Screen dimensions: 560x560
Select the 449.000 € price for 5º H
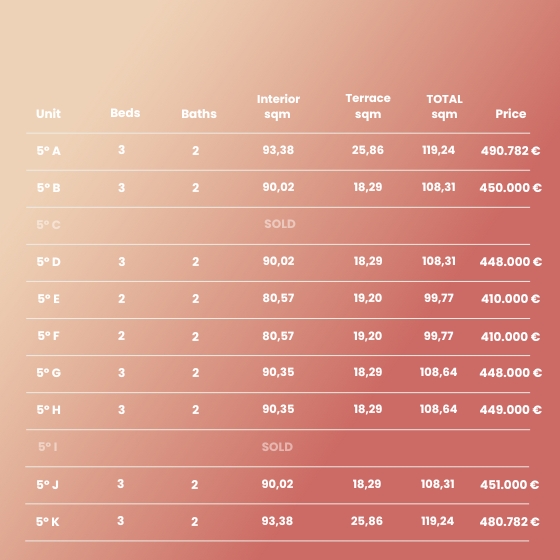(510, 410)
